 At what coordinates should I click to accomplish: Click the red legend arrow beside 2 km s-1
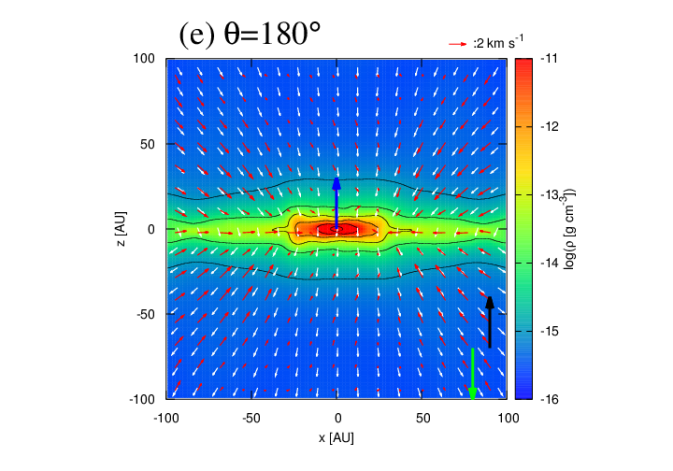pos(458,44)
